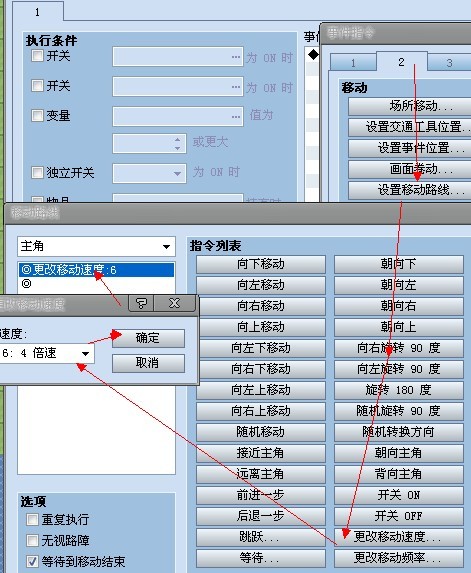Add the 随机移动 command

coord(261,432)
